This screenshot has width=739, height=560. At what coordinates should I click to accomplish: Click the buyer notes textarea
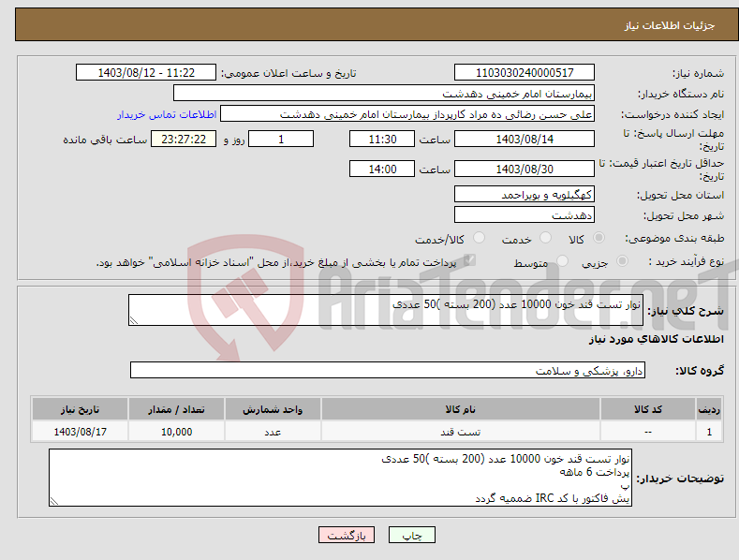pos(340,478)
